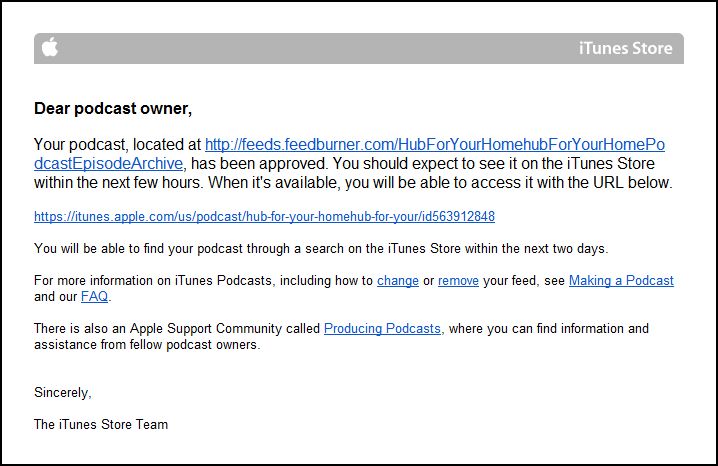Click the Apple logo in header

pos(49,48)
